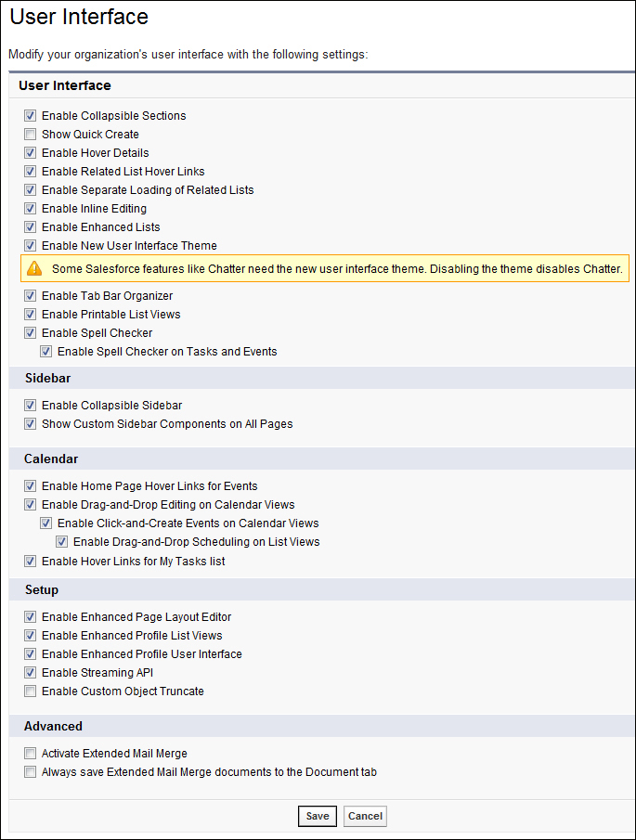This screenshot has height=840, width=636.
Task: Check Activate Extended Mail Merge
Action: pyautogui.click(x=30, y=753)
